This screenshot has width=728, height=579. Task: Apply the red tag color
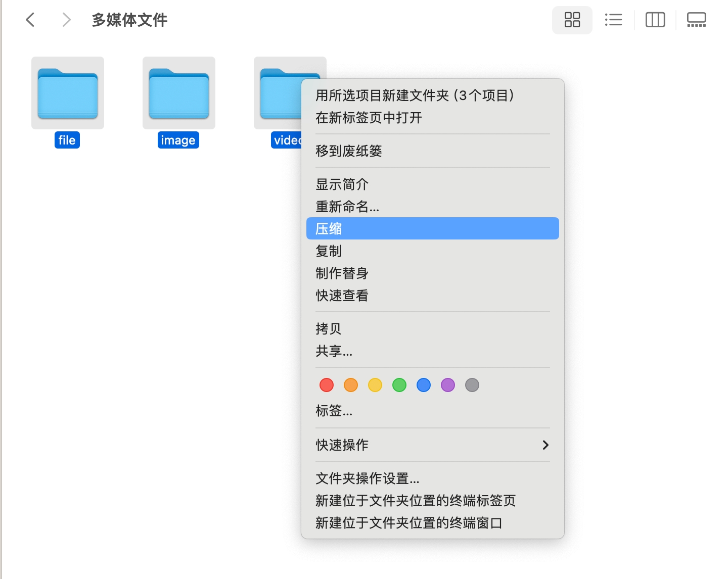pos(327,385)
